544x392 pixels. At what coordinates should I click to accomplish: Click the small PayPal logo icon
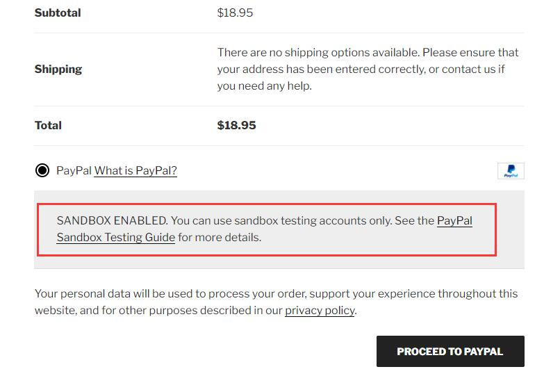[511, 171]
